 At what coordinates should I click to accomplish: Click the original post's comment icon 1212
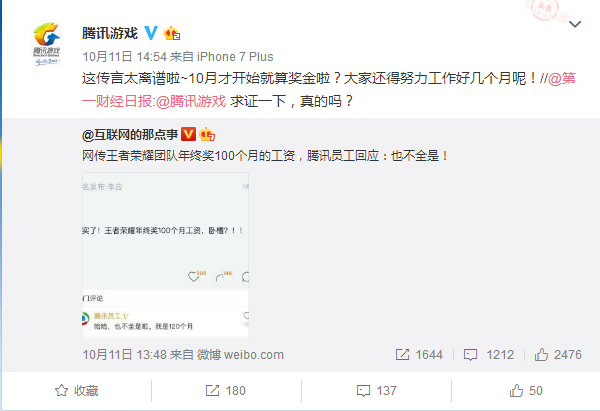pyautogui.click(x=489, y=355)
